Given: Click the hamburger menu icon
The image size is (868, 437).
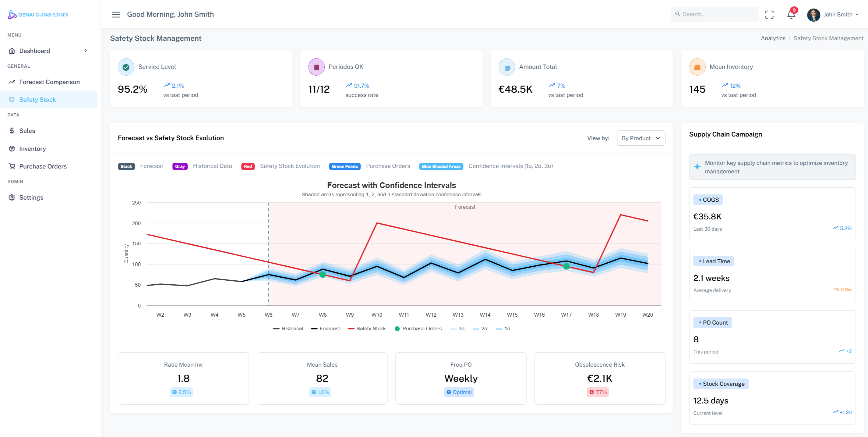Looking at the screenshot, I should (x=116, y=15).
